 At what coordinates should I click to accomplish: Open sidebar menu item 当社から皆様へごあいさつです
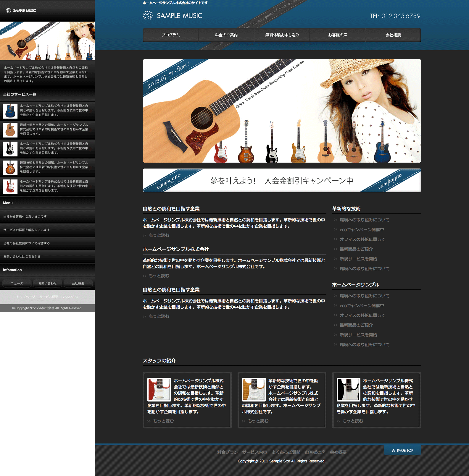[x=25, y=216]
